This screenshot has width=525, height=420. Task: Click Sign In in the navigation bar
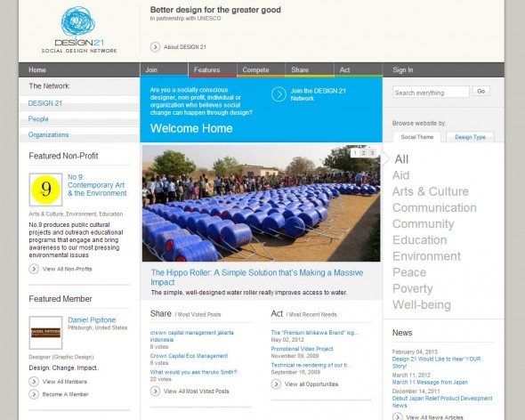coord(403,70)
